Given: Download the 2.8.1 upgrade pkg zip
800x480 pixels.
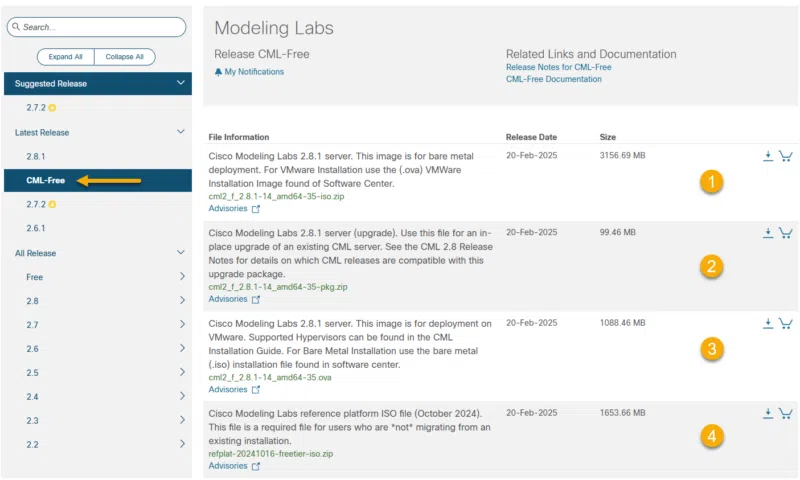Looking at the screenshot, I should tap(768, 233).
